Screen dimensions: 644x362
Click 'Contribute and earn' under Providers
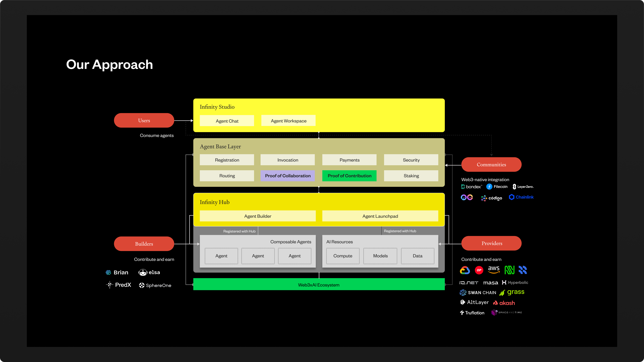pyautogui.click(x=481, y=259)
